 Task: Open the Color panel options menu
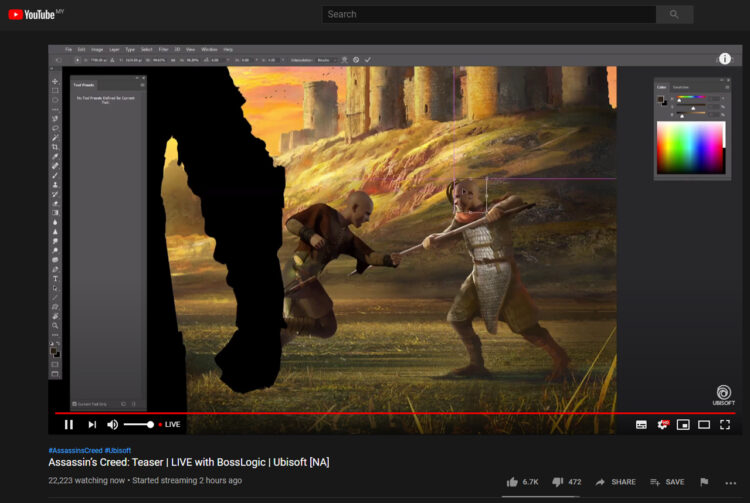[727, 87]
